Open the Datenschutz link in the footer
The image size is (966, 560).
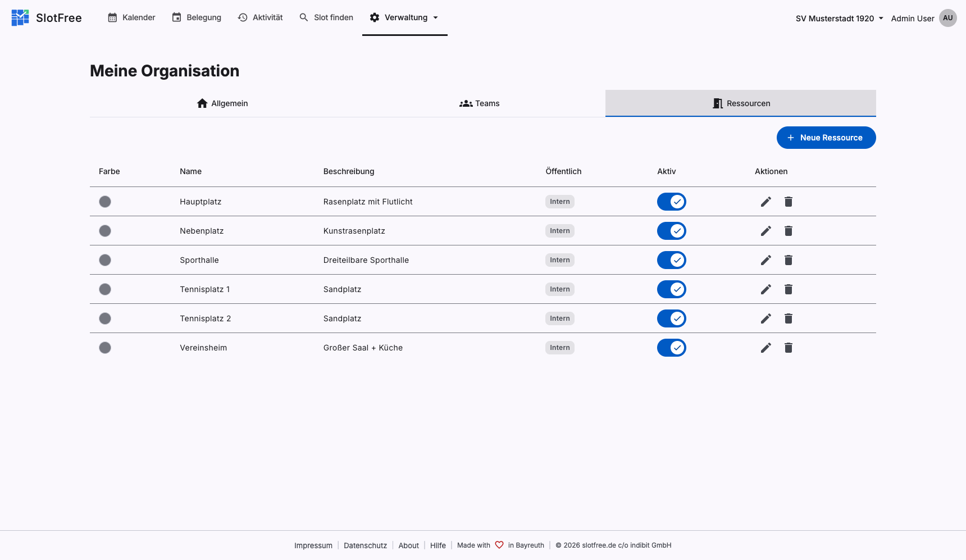(x=365, y=545)
